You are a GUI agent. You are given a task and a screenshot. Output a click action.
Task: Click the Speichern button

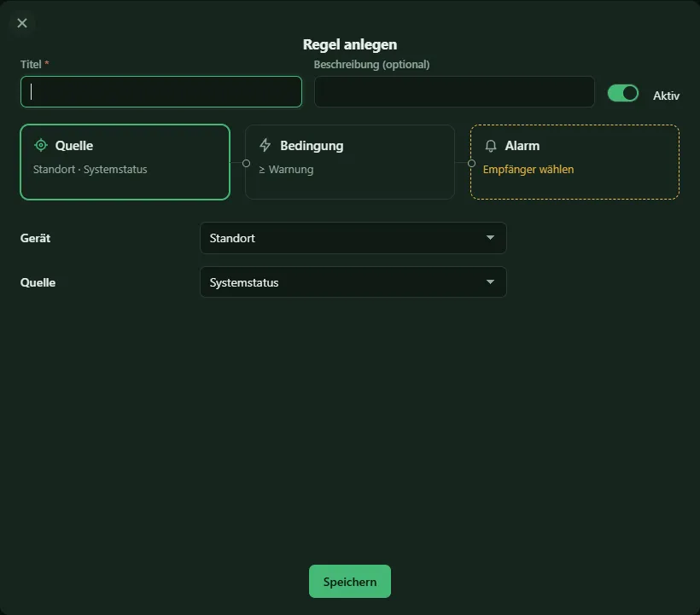pyautogui.click(x=350, y=582)
